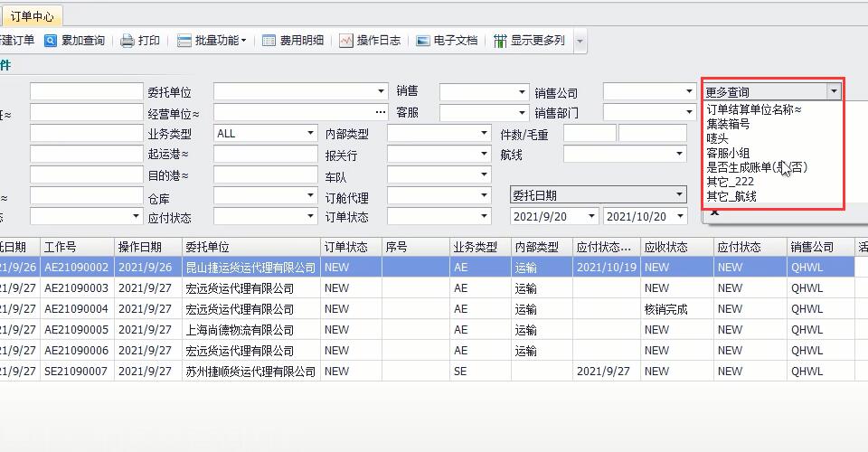Click the 打印 printer icon

coord(127,41)
